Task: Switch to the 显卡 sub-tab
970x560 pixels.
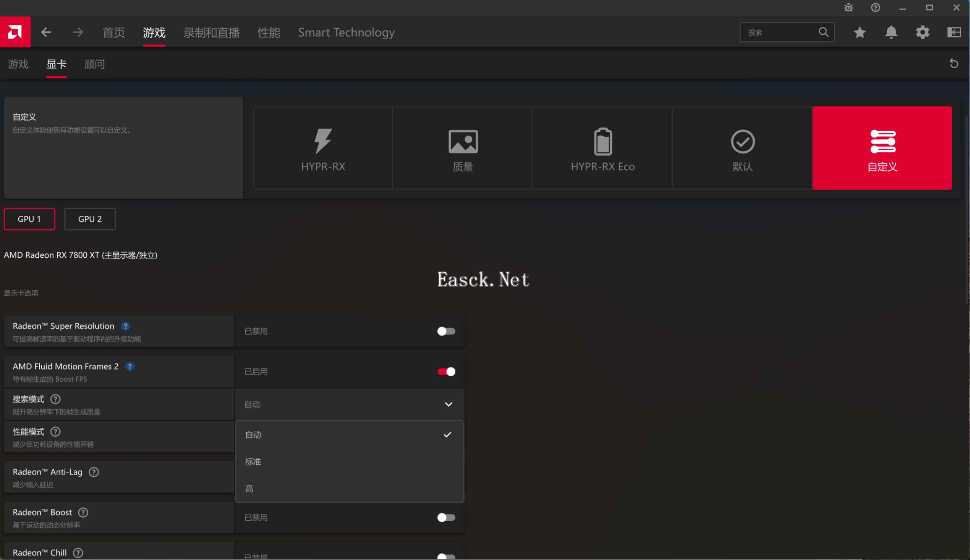Action: coord(56,64)
